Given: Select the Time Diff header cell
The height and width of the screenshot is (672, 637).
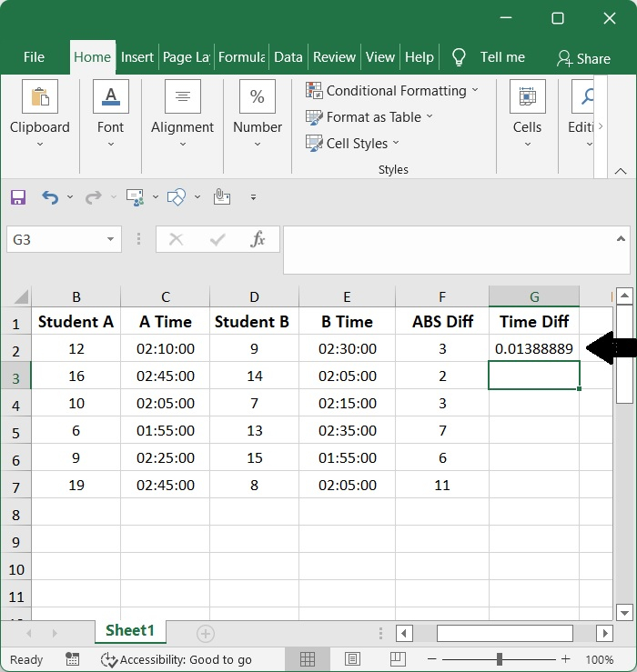Looking at the screenshot, I should tap(534, 321).
